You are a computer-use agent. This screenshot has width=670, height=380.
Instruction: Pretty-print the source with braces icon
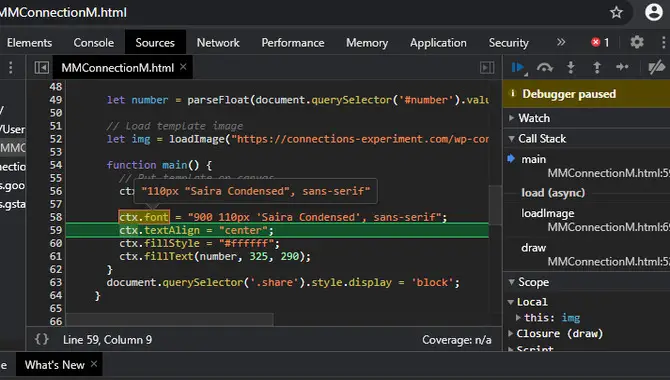point(41,339)
